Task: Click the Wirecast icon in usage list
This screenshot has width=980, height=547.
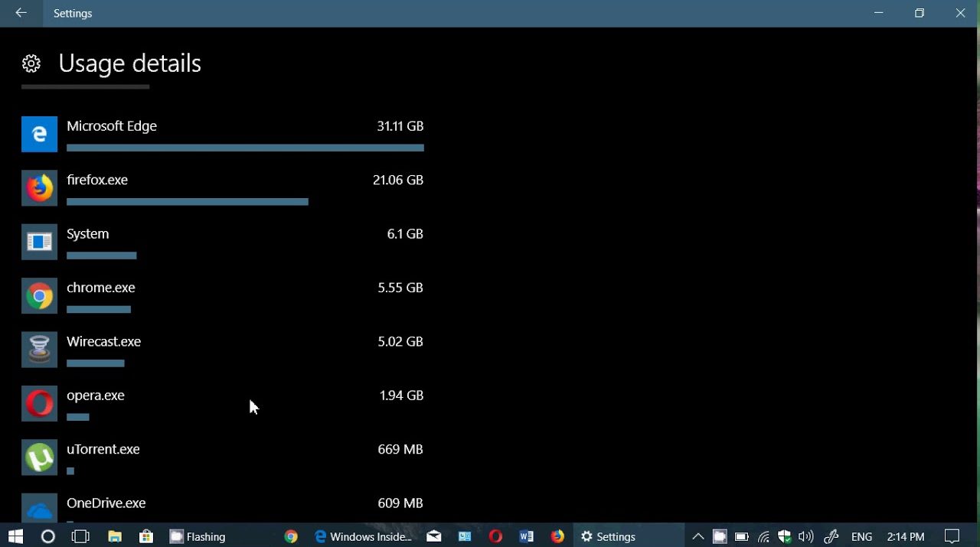Action: pyautogui.click(x=39, y=350)
